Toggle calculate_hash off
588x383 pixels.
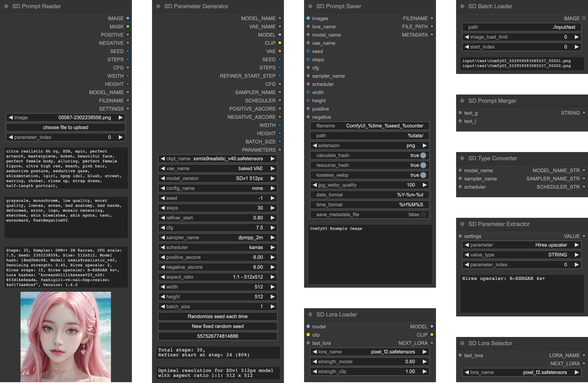click(370, 155)
